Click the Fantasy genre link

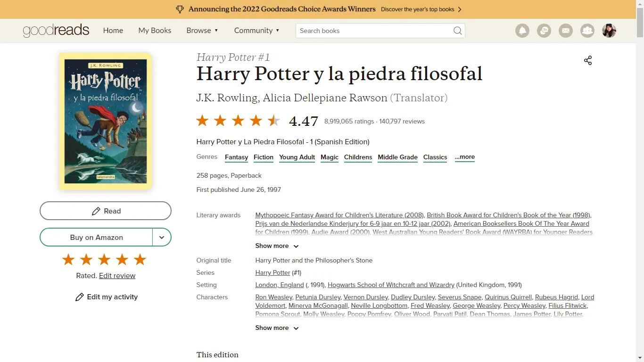[x=236, y=157]
